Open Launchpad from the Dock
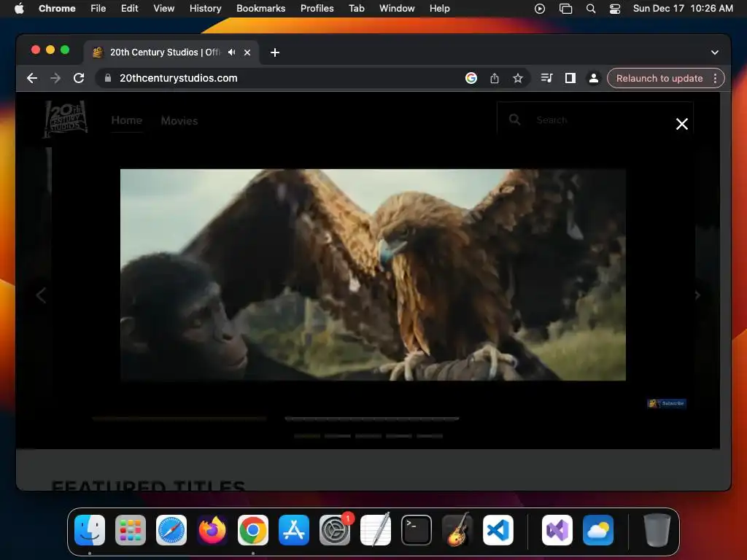 131,530
